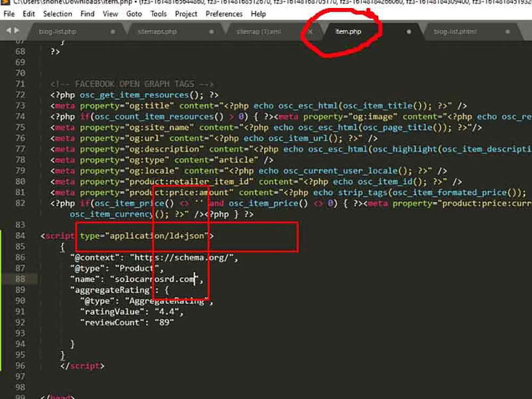Viewport: 532px width, 399px height.
Task: Close blog-list.phtml tab via its unsaved dot
Action: [x=508, y=32]
